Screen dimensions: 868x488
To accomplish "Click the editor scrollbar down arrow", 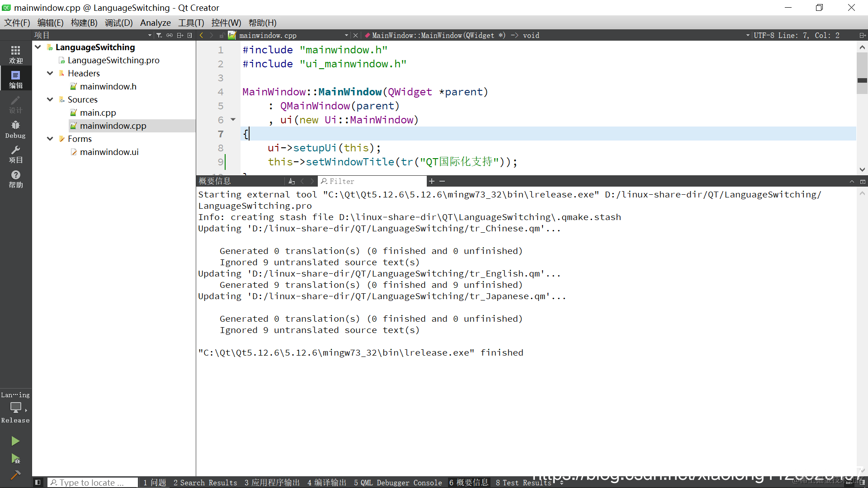I will pos(862,169).
